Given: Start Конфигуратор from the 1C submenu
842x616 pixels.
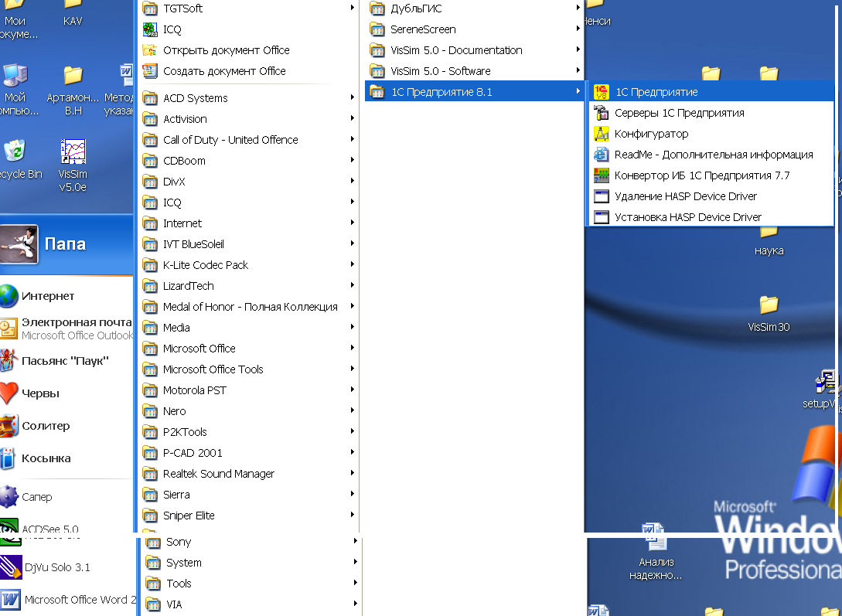Looking at the screenshot, I should click(711, 134).
